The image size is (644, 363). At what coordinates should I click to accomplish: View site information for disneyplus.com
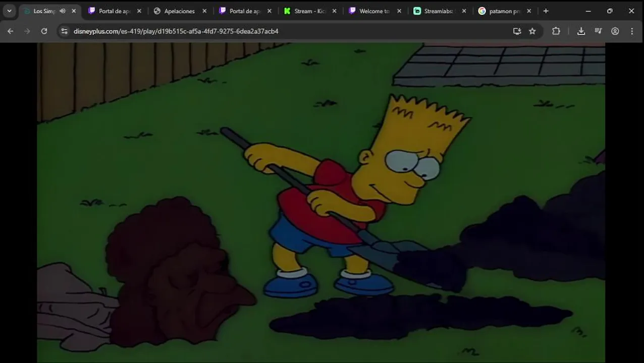(64, 31)
